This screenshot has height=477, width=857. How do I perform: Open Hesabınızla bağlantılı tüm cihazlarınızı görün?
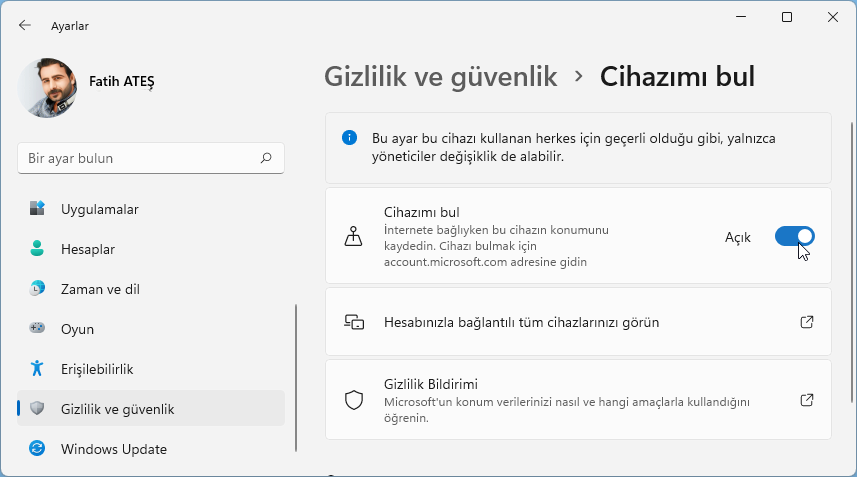[x=521, y=322]
